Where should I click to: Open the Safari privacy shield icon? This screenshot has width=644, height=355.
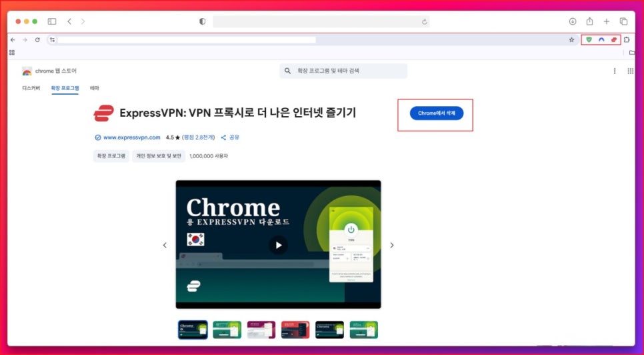203,22
